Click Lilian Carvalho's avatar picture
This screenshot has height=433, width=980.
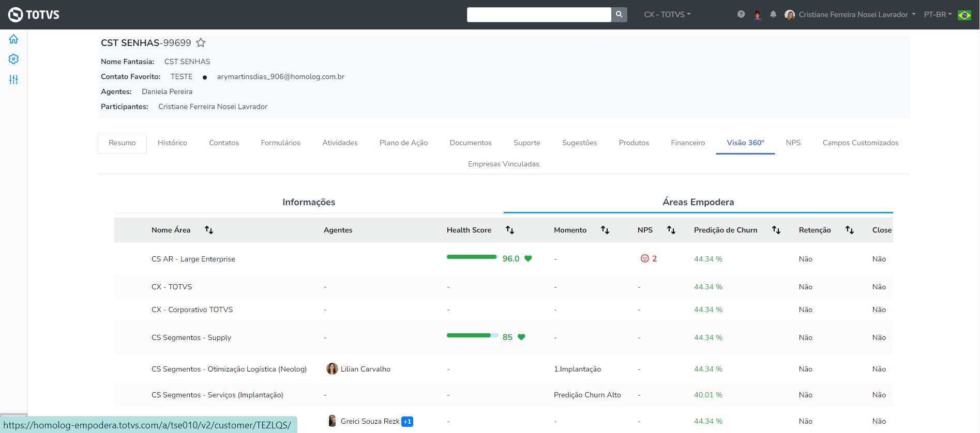click(332, 368)
